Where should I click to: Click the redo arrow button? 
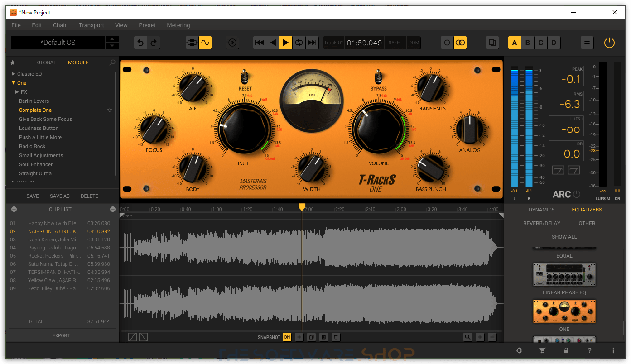[x=154, y=43]
